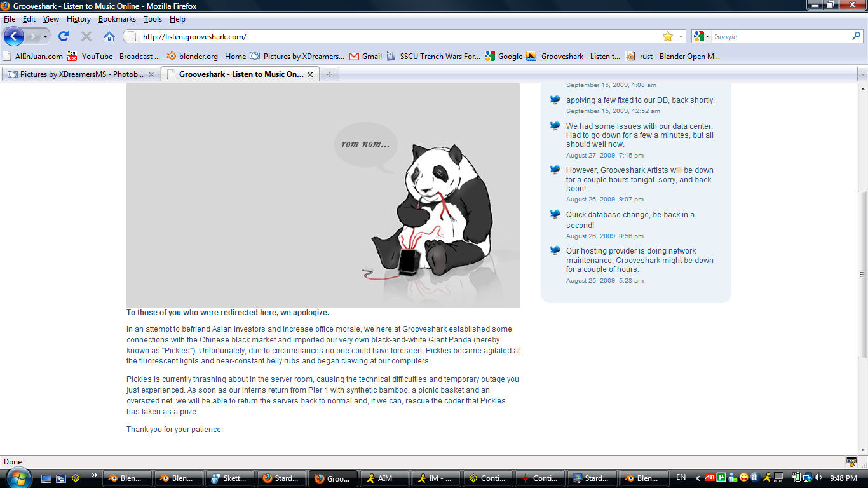Screen dimensions: 868x488
Task: Close the Pictures by XDreamersMS tab
Action: pyautogui.click(x=151, y=74)
